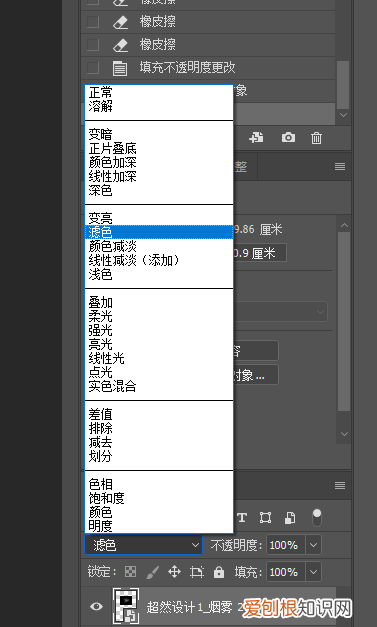Filter layers by type (T icon)
The image size is (377, 627).
[242, 518]
